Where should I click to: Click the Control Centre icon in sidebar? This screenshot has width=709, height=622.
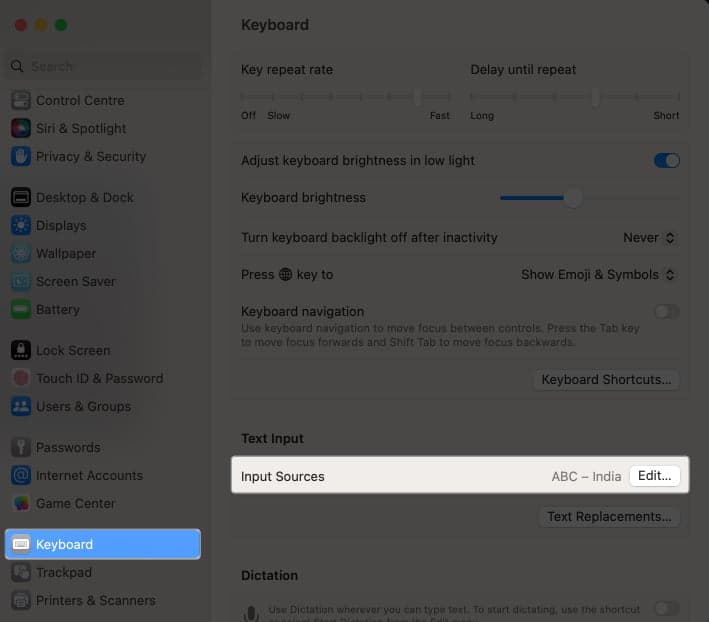point(21,100)
